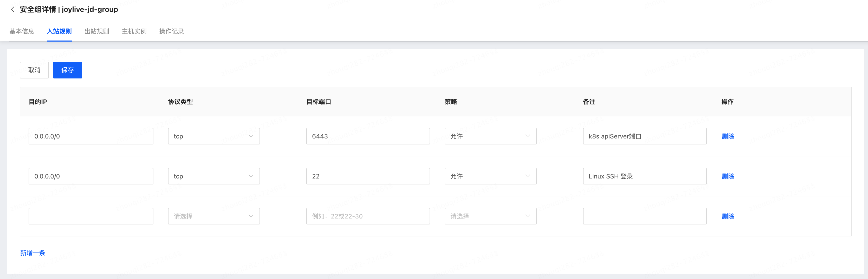This screenshot has width=868, height=279.
Task: Switch to the 基本信息 tab
Action: pyautogui.click(x=22, y=31)
